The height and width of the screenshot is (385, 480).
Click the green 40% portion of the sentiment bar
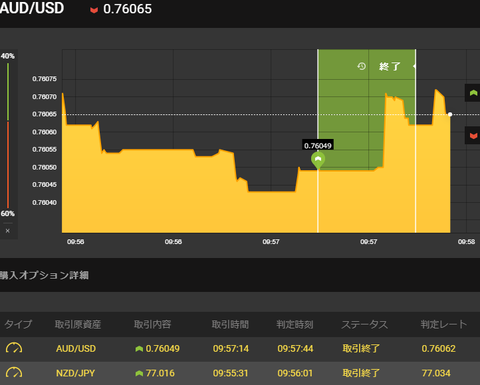point(8,92)
